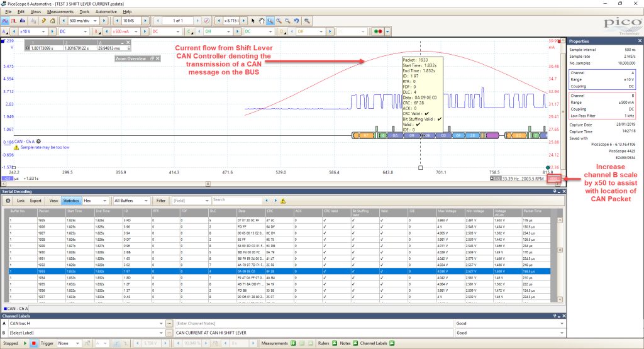Viewport: 644px width, 349px height.
Task: Select the CAN - Ch A tab
Action: click(x=16, y=308)
